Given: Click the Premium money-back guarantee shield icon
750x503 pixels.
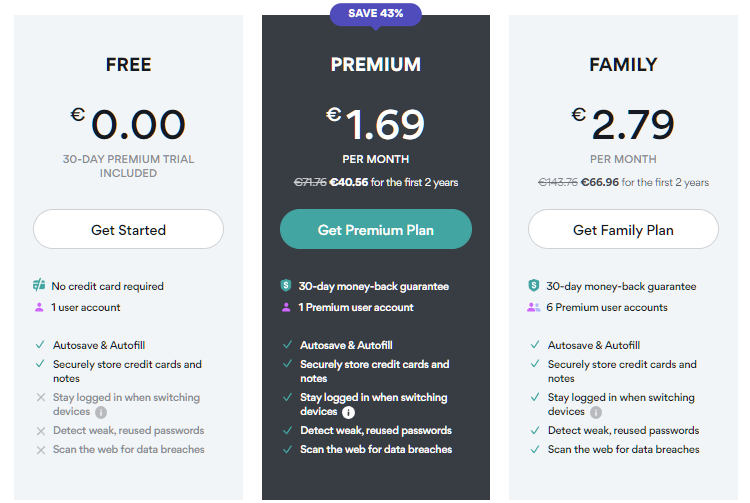Looking at the screenshot, I should point(286,286).
